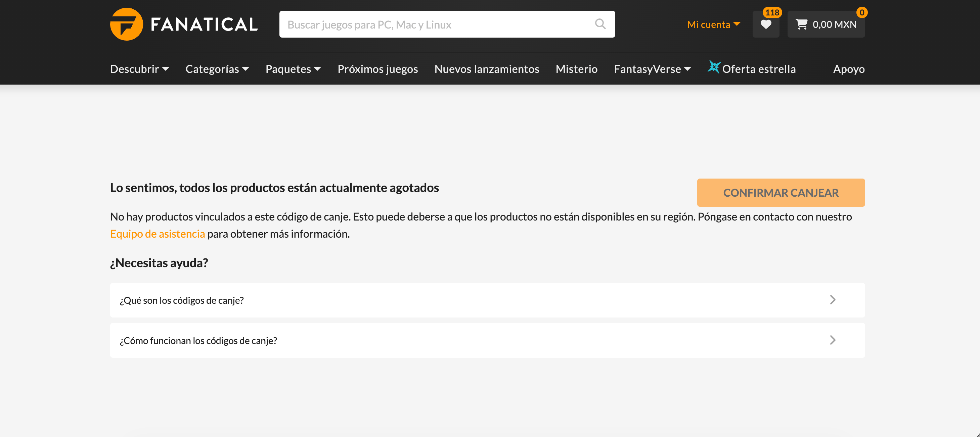Open the Paquetes dropdown menu
Viewport: 980px width, 437px height.
(x=293, y=69)
